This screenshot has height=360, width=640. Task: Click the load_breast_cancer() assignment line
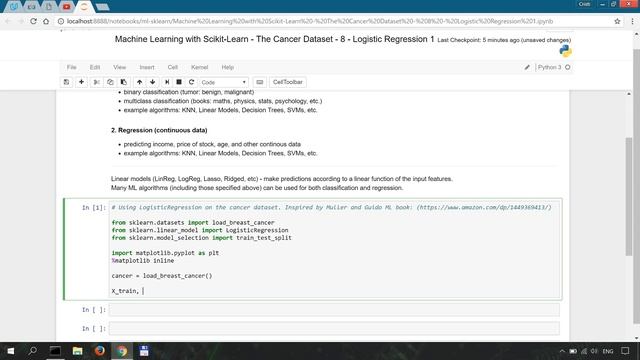162,276
